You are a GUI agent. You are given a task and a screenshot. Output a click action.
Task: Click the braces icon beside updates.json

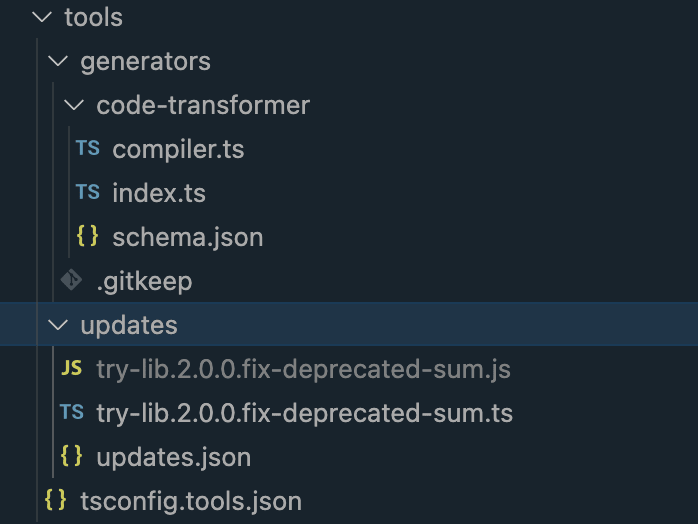click(x=71, y=457)
